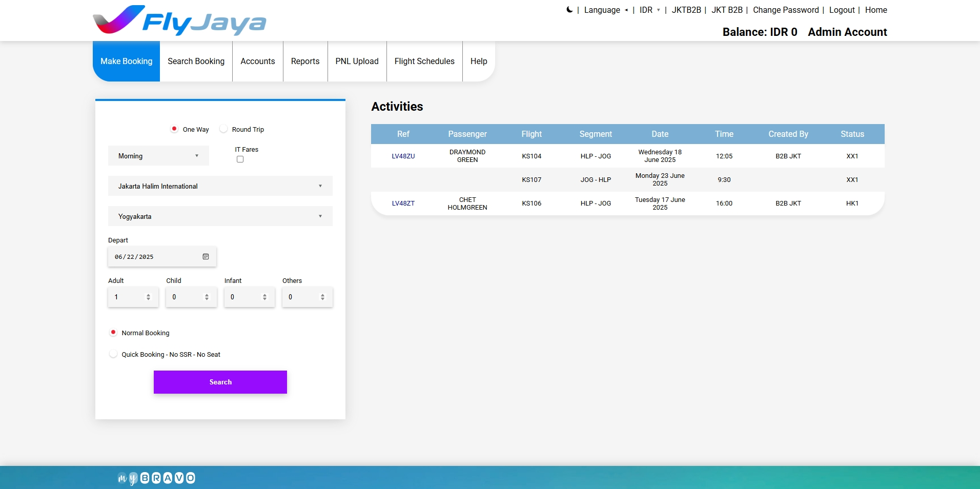Click the purple Search button
Screen dimensions: 980x489
pos(220,382)
